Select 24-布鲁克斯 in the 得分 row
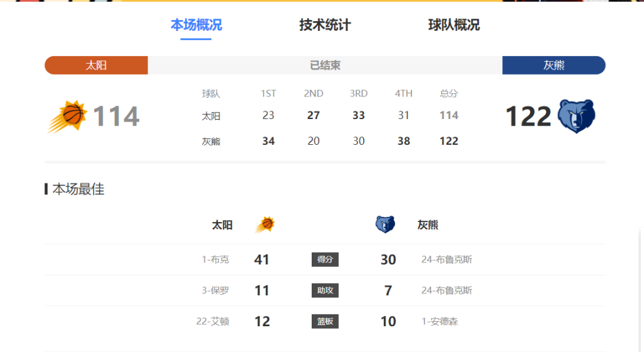 (447, 259)
